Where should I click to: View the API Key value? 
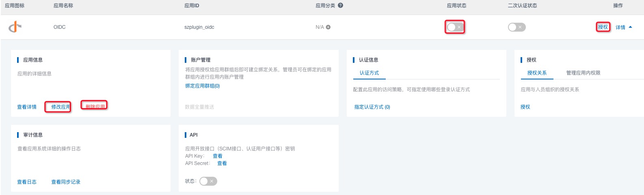(218, 156)
